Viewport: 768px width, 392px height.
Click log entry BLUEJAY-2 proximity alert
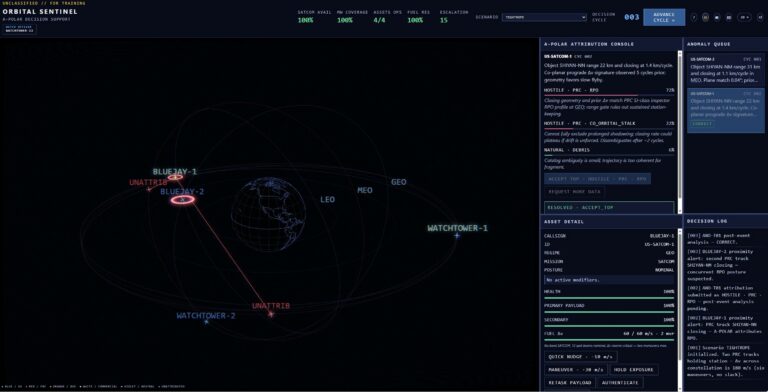click(725, 265)
